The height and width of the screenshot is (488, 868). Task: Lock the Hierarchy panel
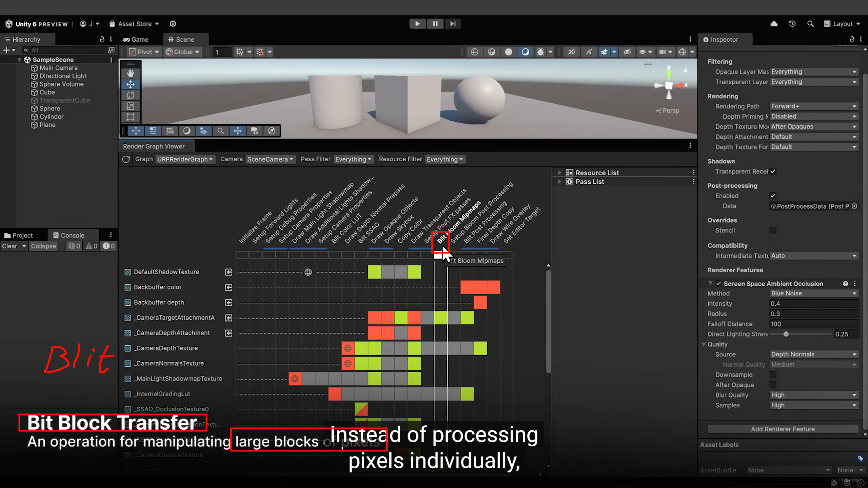(x=102, y=39)
